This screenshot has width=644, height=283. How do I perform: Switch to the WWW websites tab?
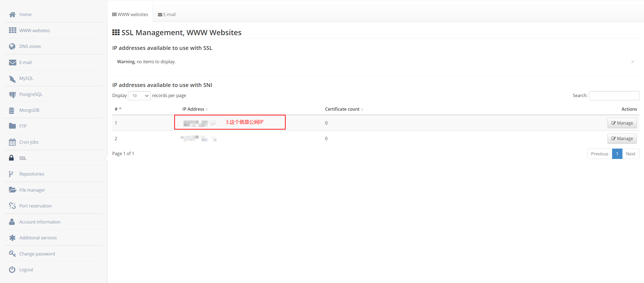[x=130, y=14]
